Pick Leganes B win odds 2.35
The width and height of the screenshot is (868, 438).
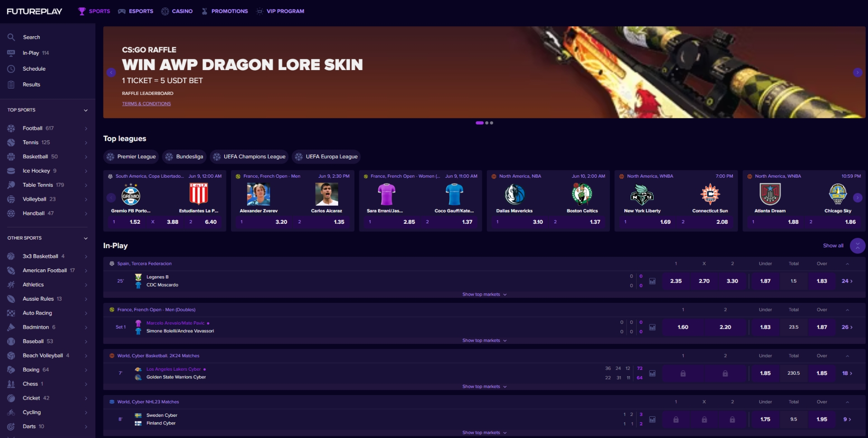(676, 281)
